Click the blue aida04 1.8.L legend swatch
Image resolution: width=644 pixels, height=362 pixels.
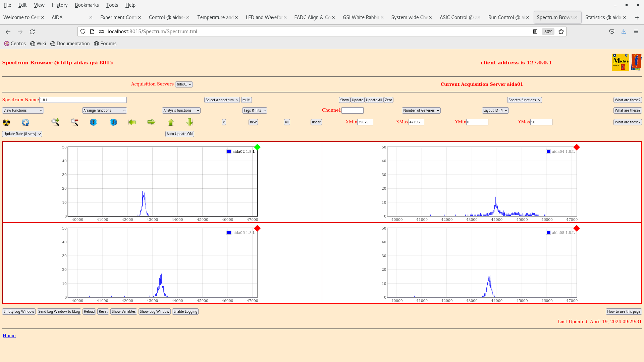pyautogui.click(x=548, y=152)
